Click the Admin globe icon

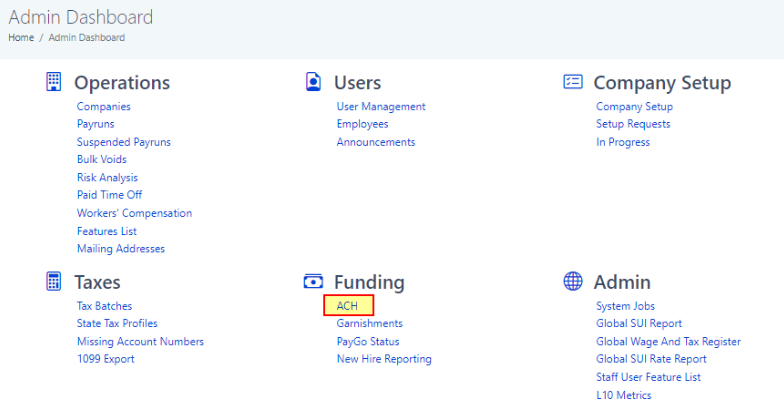pos(573,282)
